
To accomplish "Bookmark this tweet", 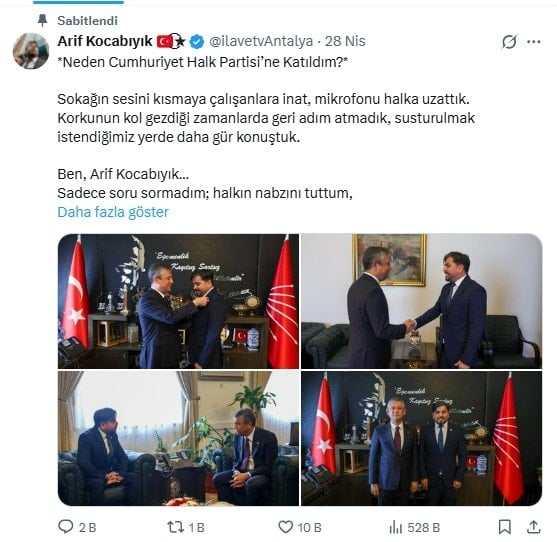I will [x=504, y=527].
